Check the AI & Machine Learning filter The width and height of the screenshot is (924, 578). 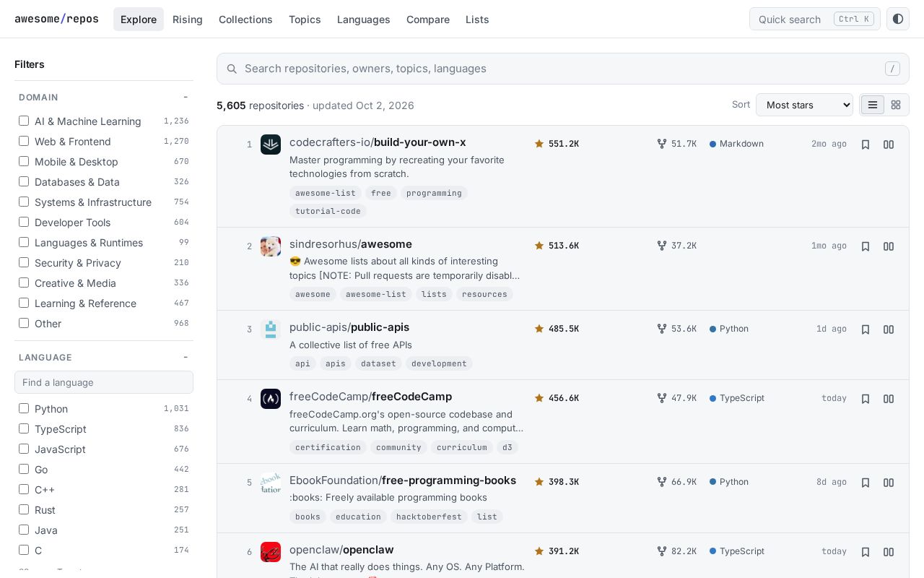(x=24, y=121)
